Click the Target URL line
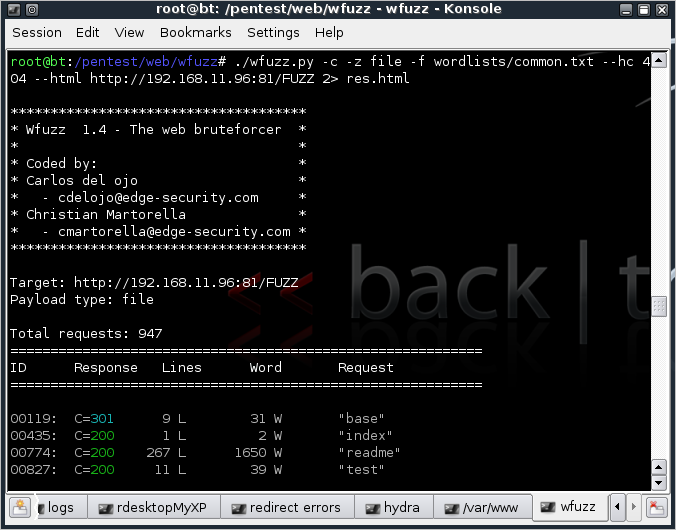 (154, 282)
